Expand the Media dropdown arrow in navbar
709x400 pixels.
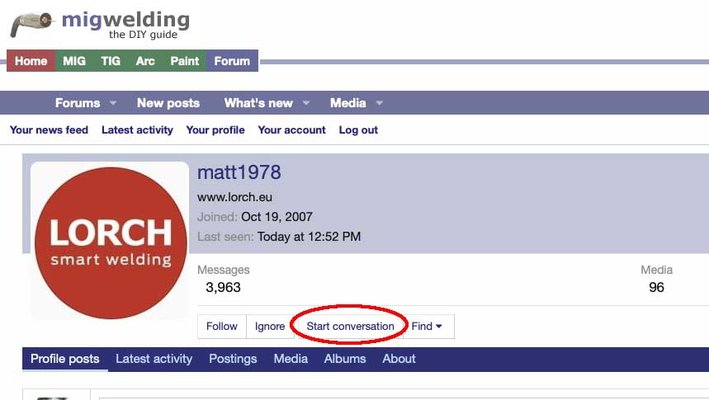click(379, 103)
